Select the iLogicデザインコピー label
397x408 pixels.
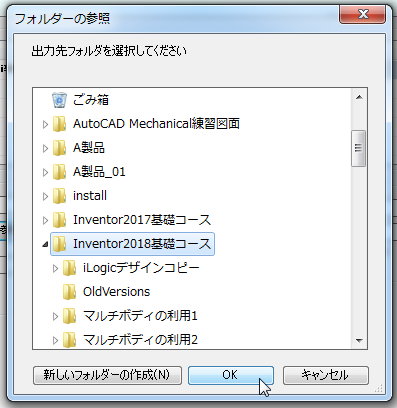point(141,268)
